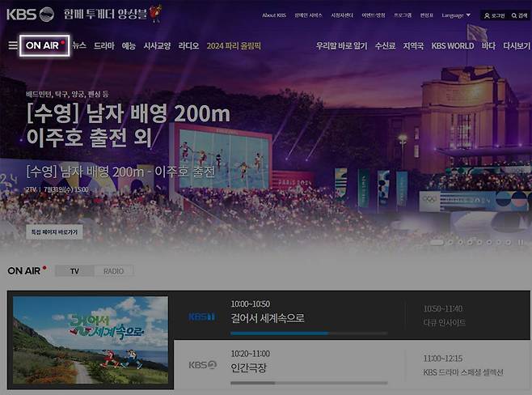
Task: Click the KBS1 channel logo
Action: coord(201,316)
